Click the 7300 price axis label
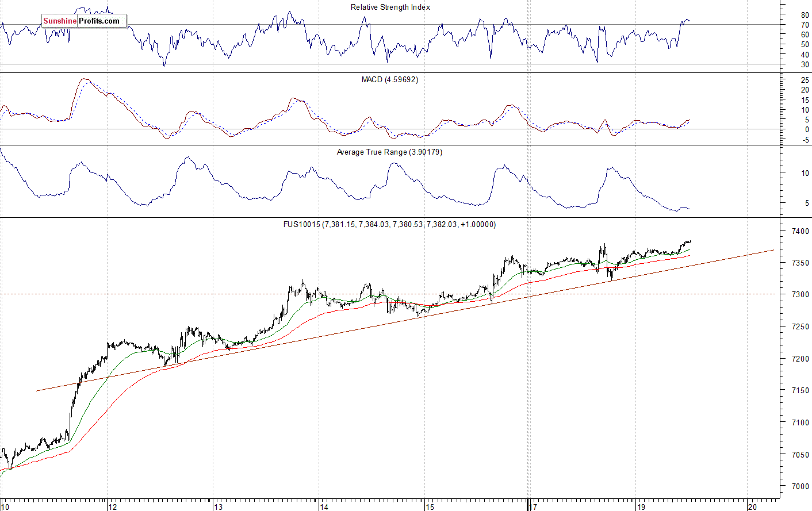Viewport: 812px width, 511px height. pyautogui.click(x=800, y=294)
